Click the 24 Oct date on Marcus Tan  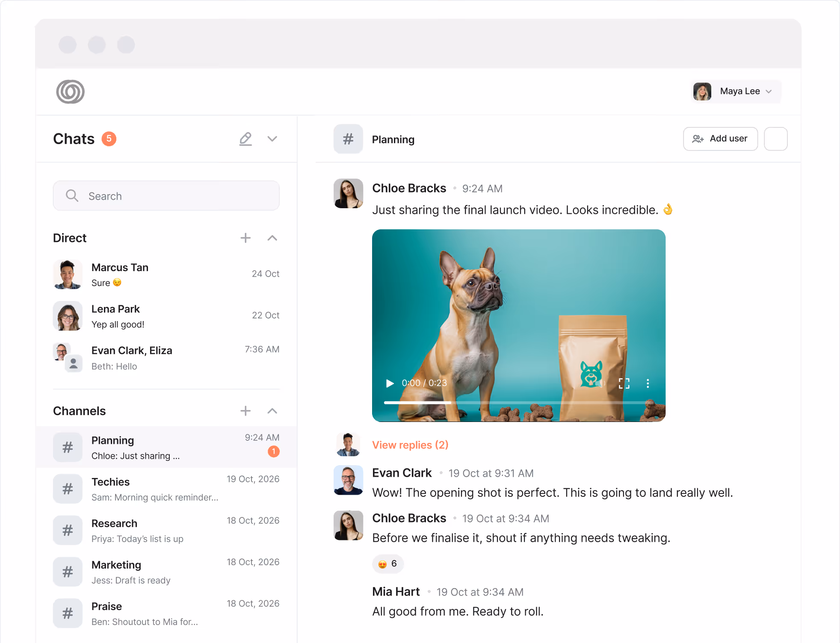click(265, 274)
